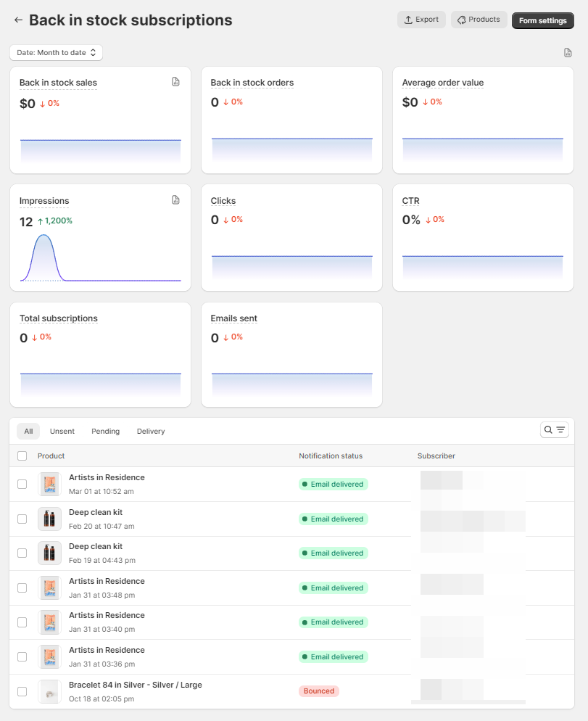Click the report icon below Form settings

click(x=568, y=52)
